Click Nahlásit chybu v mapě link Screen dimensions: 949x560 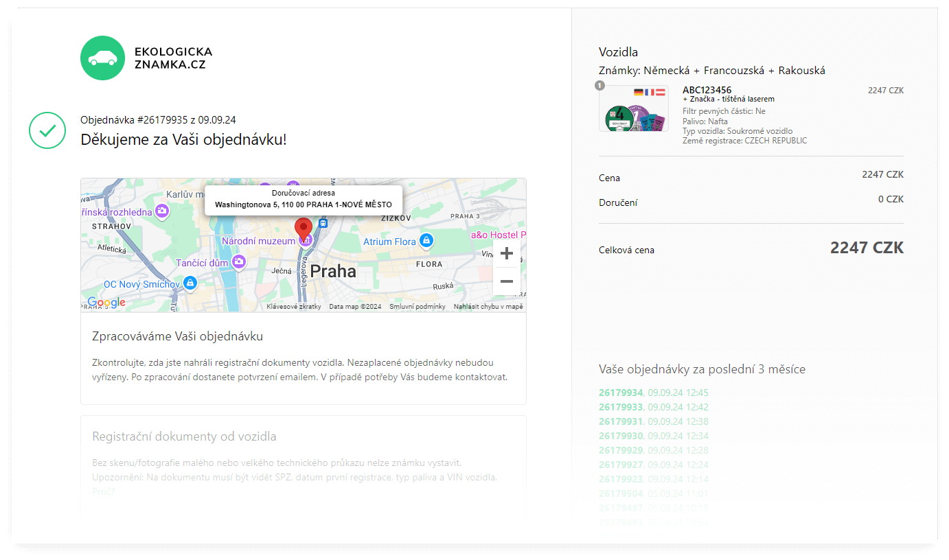(x=488, y=307)
